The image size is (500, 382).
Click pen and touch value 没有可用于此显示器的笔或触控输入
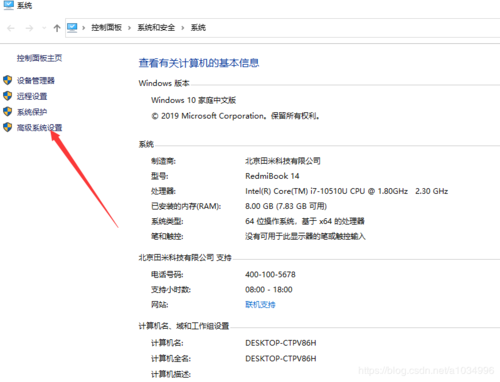click(x=306, y=237)
